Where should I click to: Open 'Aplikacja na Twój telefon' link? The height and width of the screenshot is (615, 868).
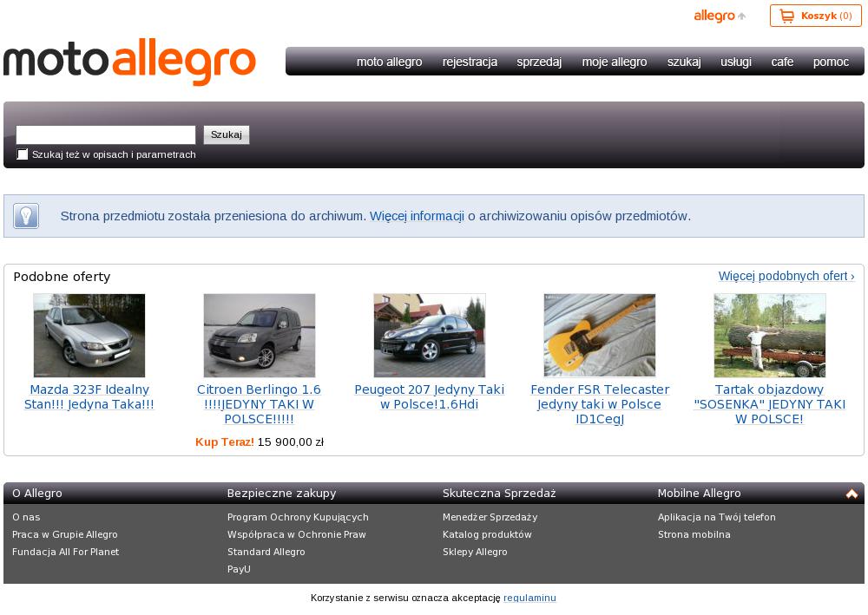pos(717,517)
